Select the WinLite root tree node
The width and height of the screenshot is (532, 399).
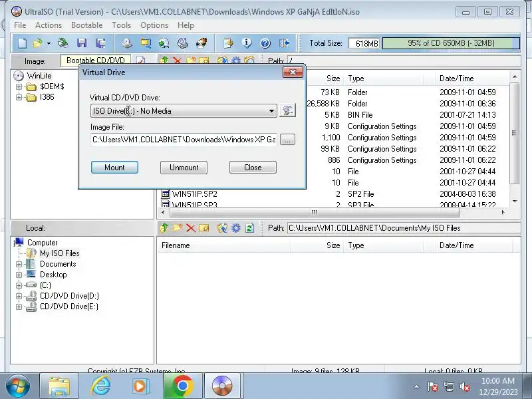coord(39,76)
